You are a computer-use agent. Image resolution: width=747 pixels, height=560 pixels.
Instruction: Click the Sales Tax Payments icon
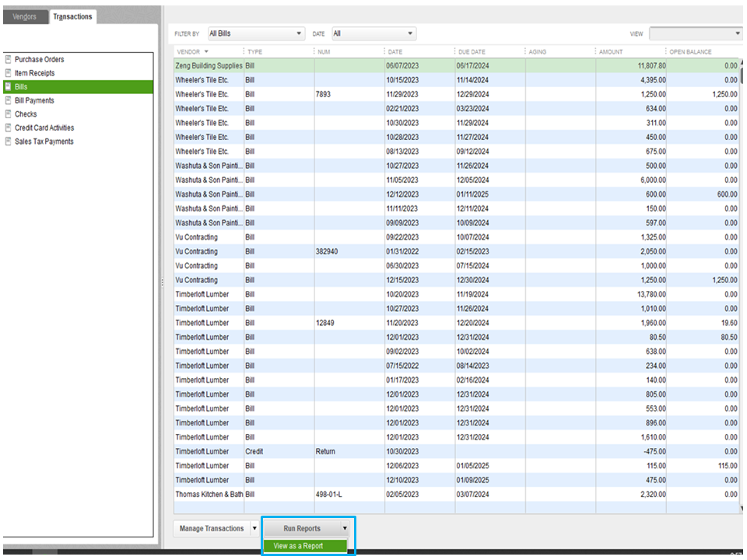tap(8, 142)
